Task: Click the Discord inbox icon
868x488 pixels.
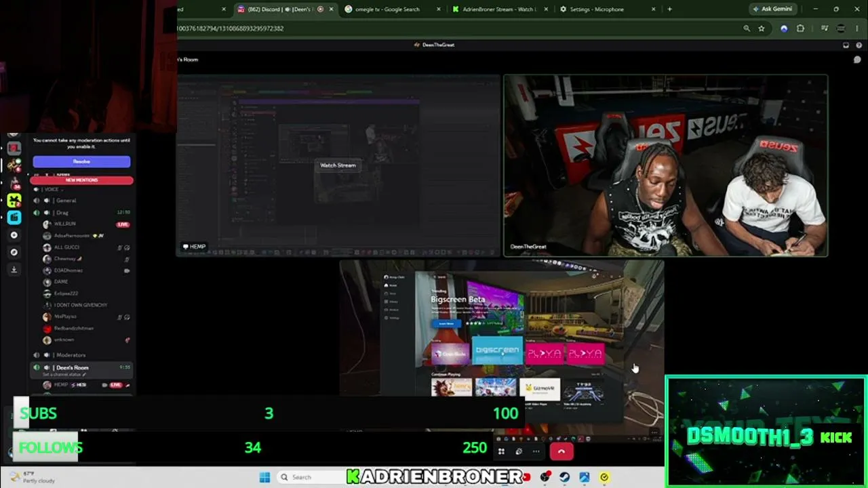Action: click(x=846, y=45)
